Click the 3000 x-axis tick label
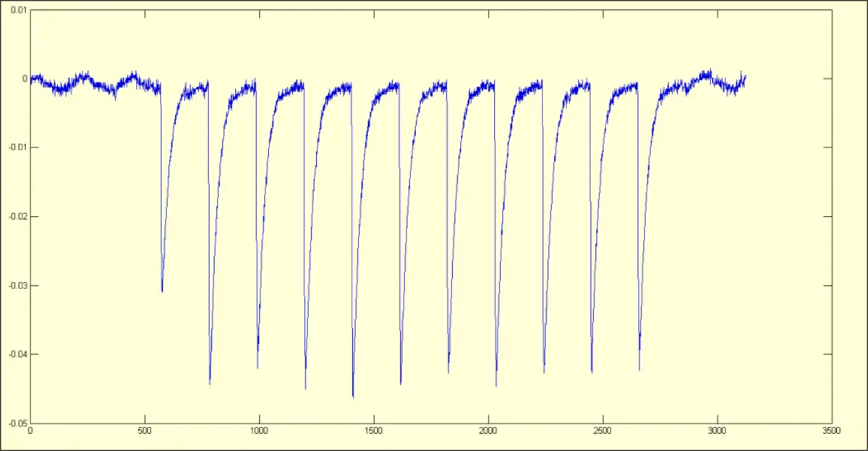Image resolution: width=868 pixels, height=451 pixels. click(x=717, y=430)
